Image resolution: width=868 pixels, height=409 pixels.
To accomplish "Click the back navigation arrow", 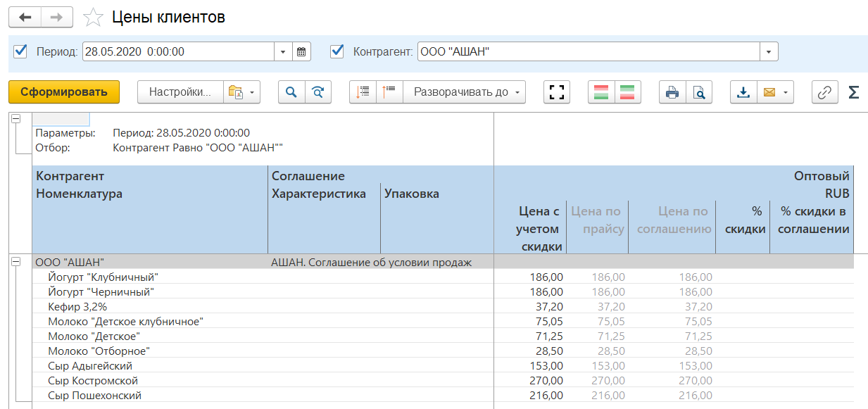I will [x=25, y=18].
